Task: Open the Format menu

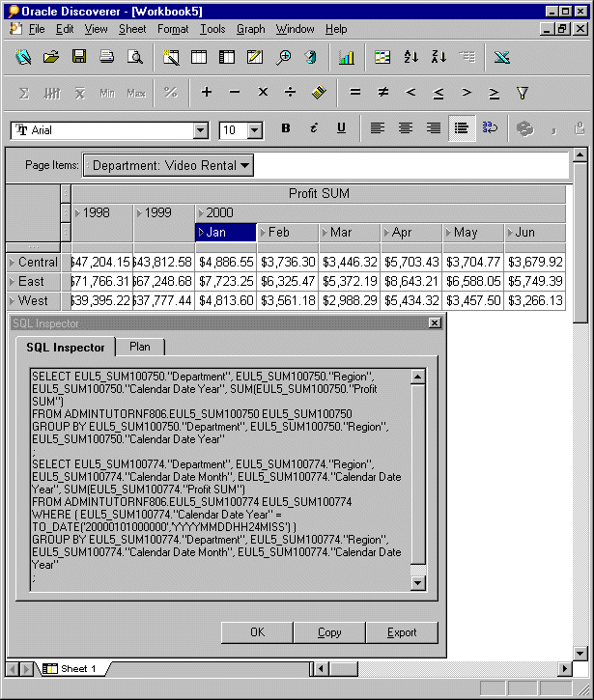Action: (173, 29)
